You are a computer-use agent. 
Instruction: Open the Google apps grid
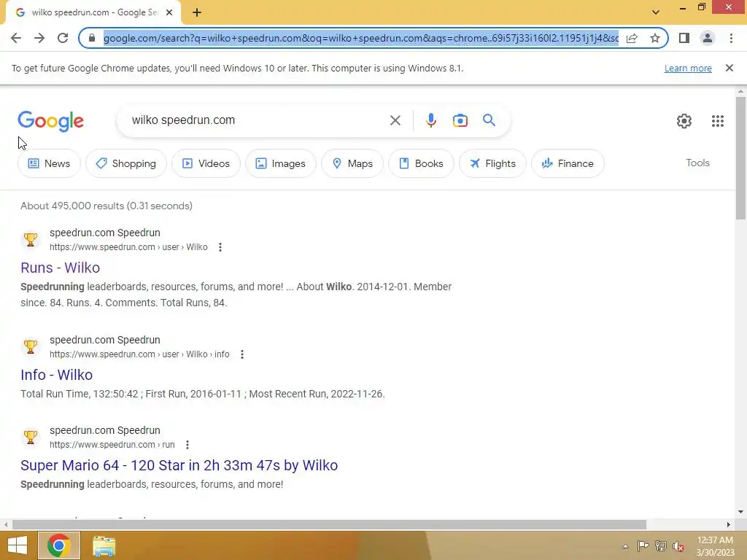[x=718, y=121]
